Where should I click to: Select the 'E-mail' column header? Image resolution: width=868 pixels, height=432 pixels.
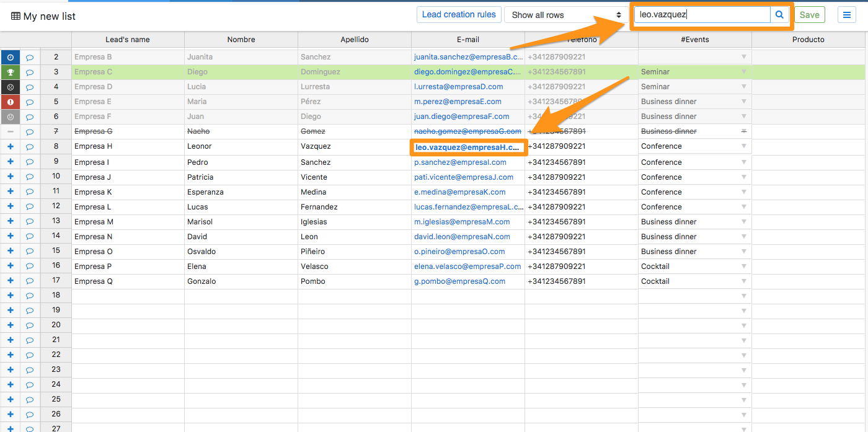click(467, 40)
